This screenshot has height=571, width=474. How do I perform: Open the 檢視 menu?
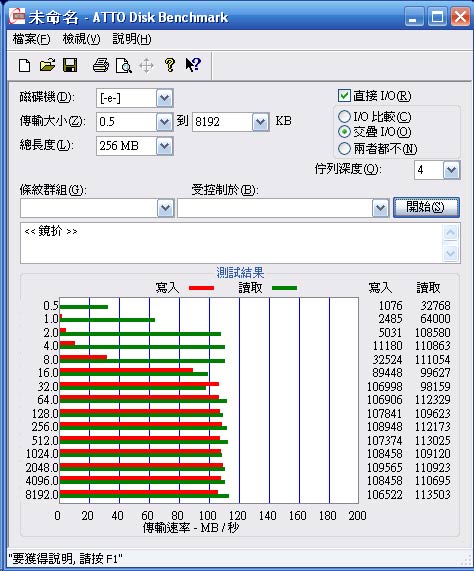[x=81, y=39]
